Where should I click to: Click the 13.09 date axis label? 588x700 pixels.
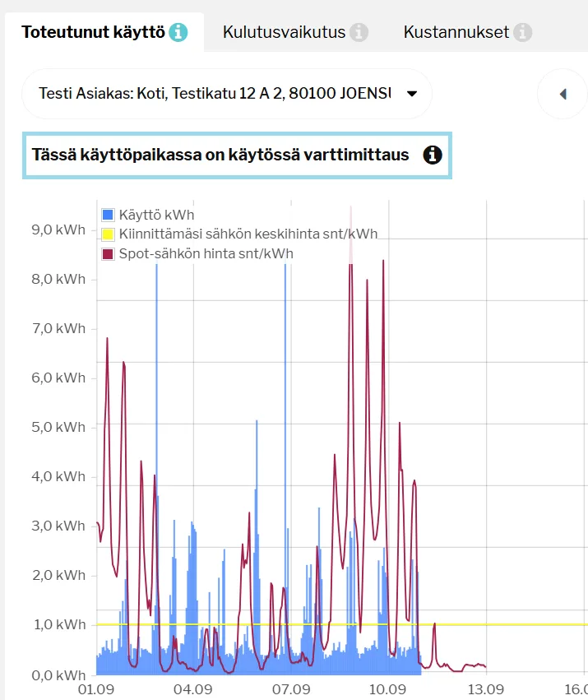point(486,688)
